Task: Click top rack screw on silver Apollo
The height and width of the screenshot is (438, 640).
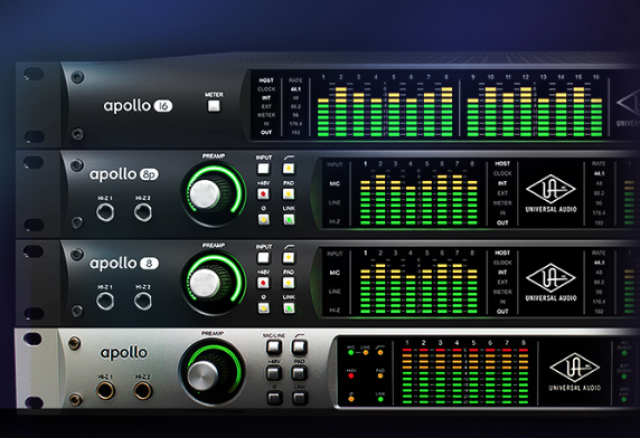Action: [x=75, y=343]
